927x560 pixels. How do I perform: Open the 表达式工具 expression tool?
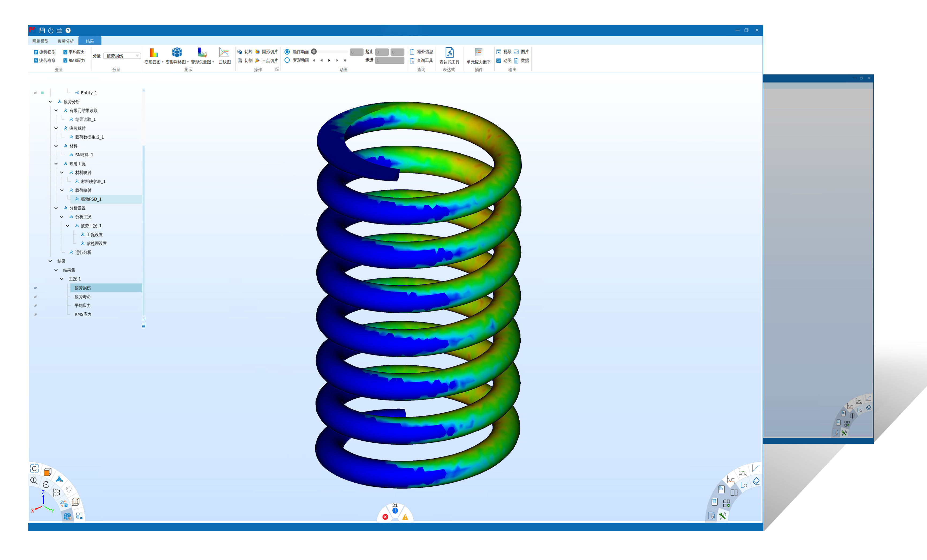449,53
